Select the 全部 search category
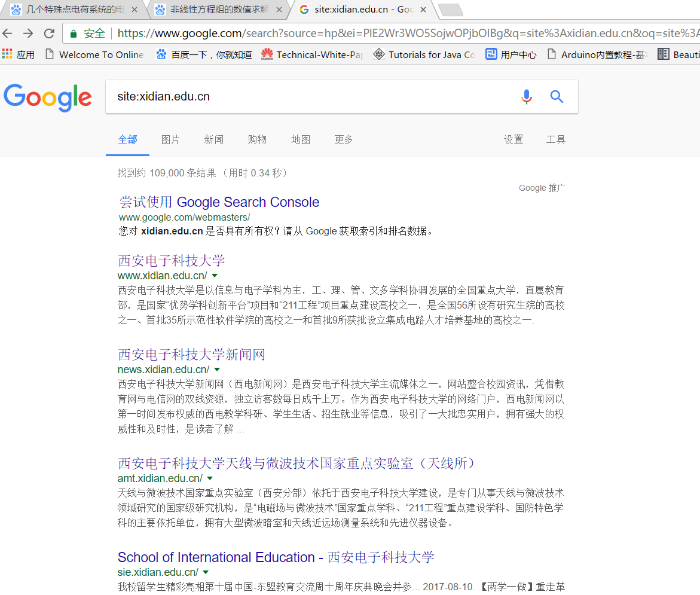The image size is (700, 595). (x=127, y=140)
